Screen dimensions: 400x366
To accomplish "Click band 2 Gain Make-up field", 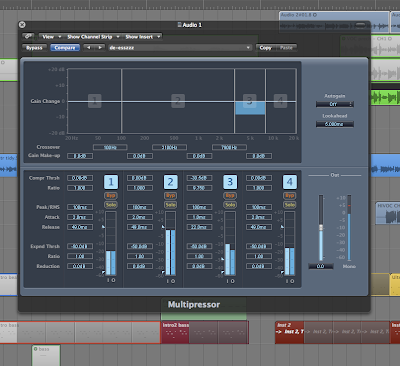I will 140,156.
